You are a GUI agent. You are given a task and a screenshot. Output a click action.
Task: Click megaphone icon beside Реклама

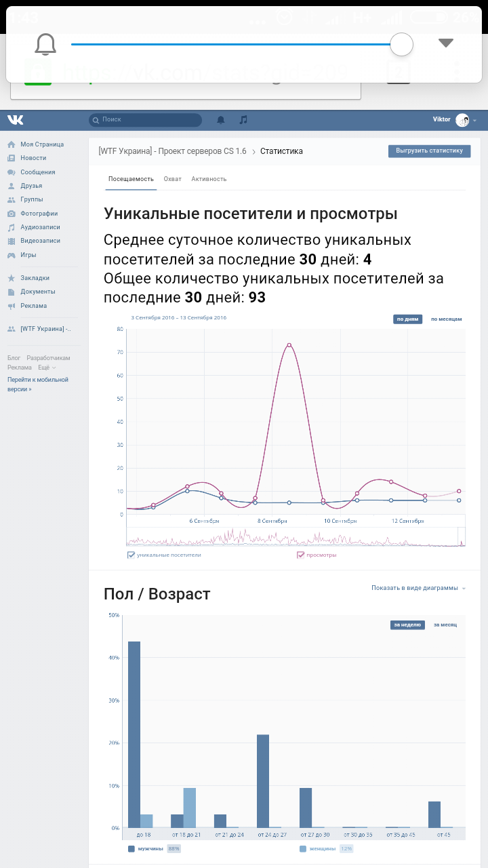tap(12, 306)
